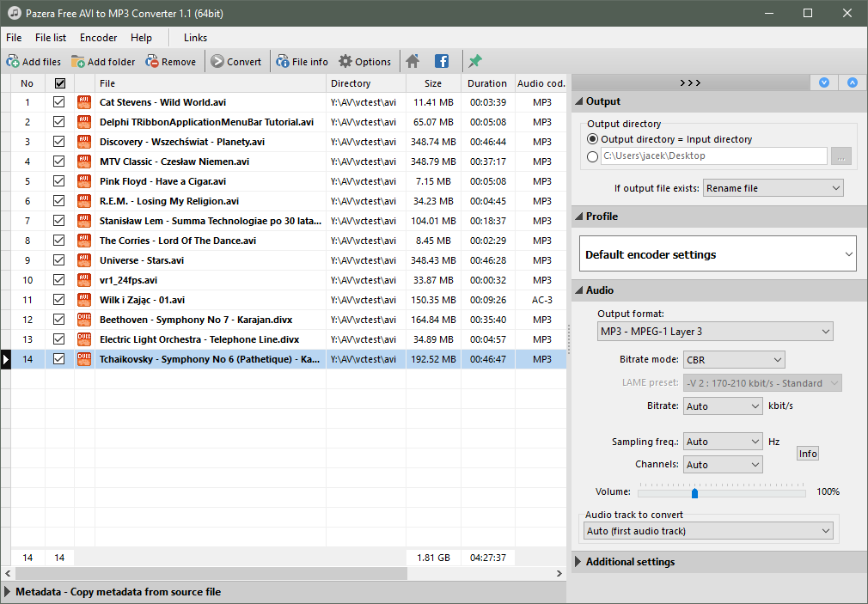This screenshot has height=604, width=868.
Task: Click AVI icon of MTV Classic file
Action: click(x=84, y=162)
